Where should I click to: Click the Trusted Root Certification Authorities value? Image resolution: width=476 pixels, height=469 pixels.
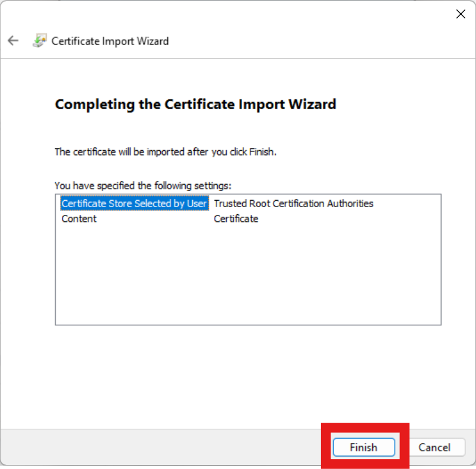point(294,203)
